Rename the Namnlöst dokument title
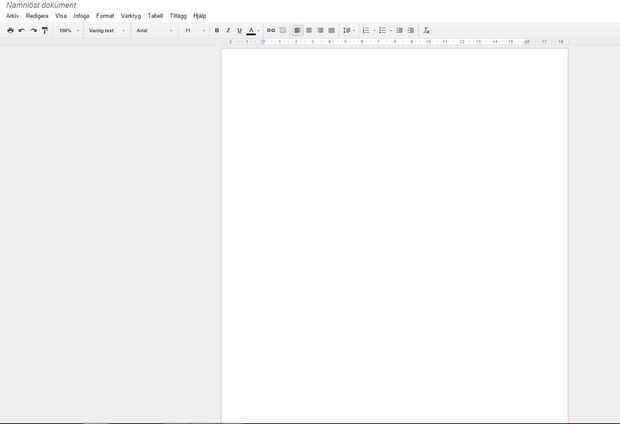Screen dimensions: 620x424 (x=41, y=5)
